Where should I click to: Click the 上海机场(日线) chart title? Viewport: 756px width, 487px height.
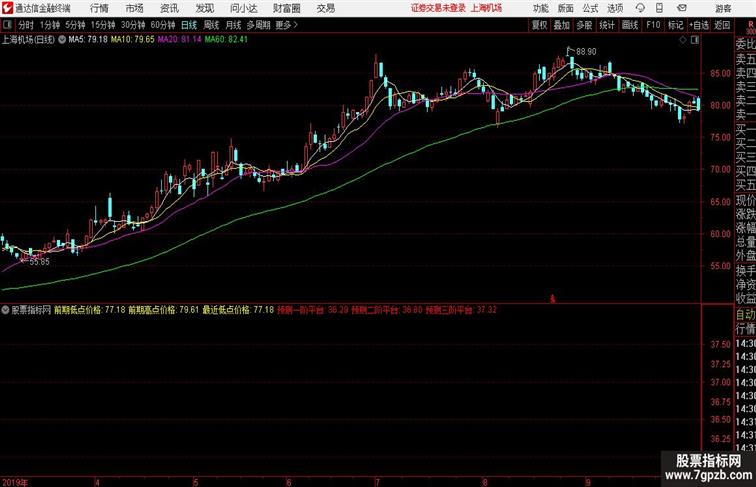[x=28, y=40]
